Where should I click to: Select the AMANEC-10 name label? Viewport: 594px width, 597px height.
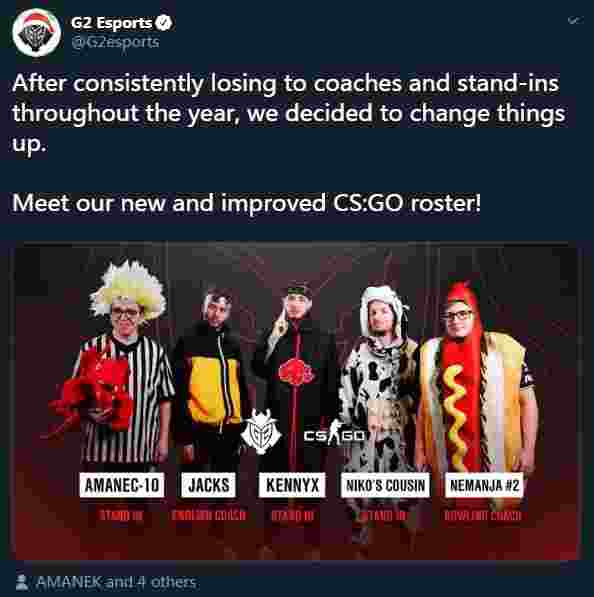tap(122, 485)
